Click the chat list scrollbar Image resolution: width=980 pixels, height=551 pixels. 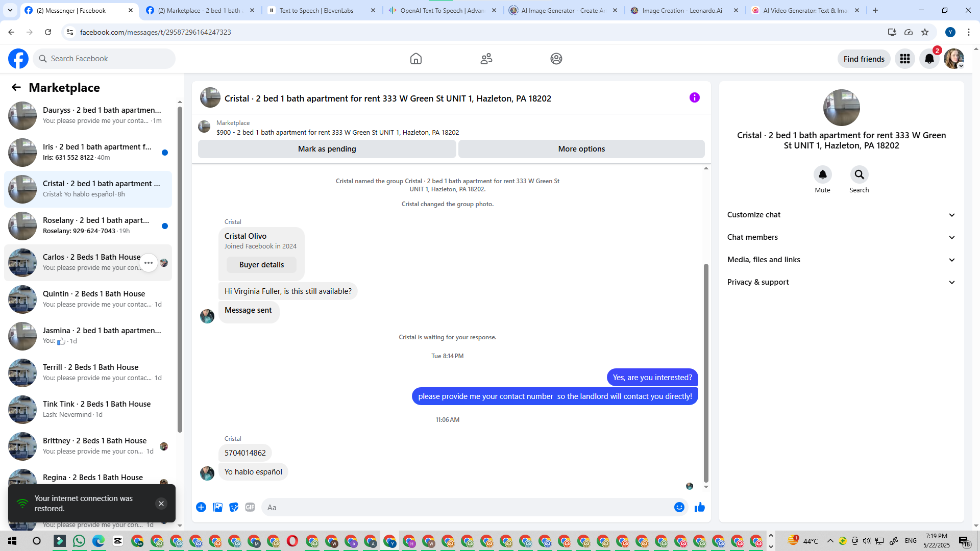[180, 269]
